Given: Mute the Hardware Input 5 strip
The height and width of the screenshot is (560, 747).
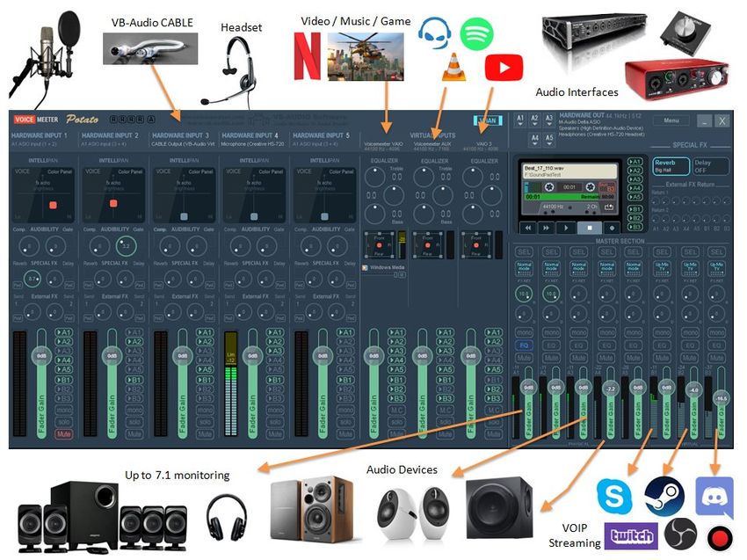Looking at the screenshot, I should (x=345, y=434).
